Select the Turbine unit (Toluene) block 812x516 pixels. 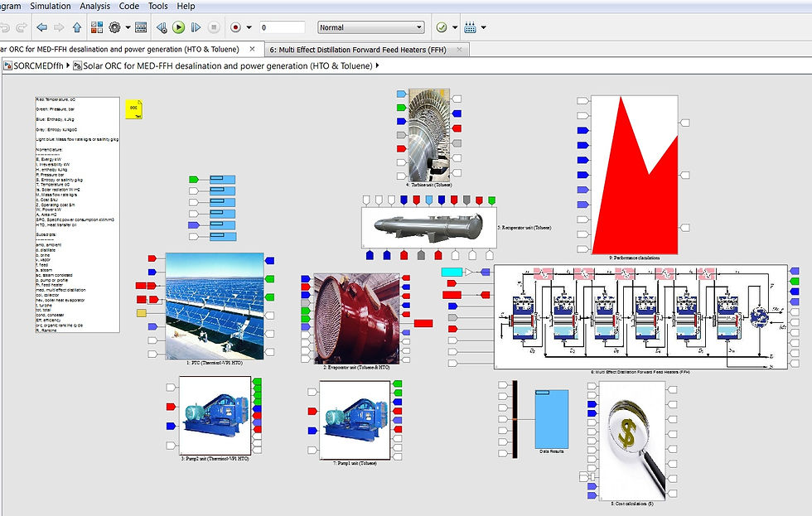429,135
